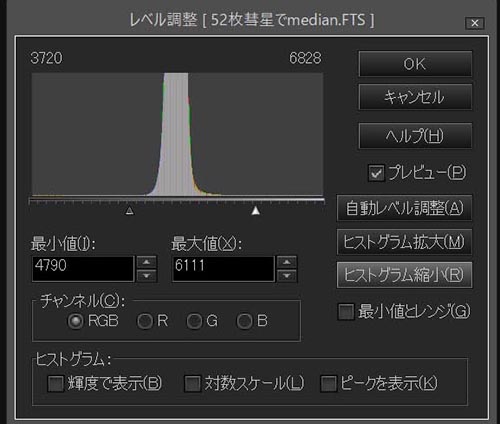The height and width of the screenshot is (424, 500).
Task: Click ヒストグラム拡大(M) to expand histogram
Action: [x=404, y=242]
